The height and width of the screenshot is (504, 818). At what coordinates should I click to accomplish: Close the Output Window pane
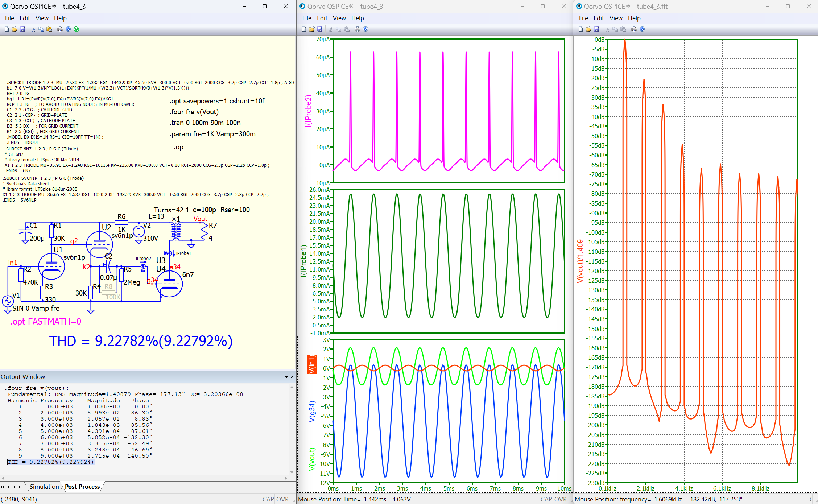[292, 377]
